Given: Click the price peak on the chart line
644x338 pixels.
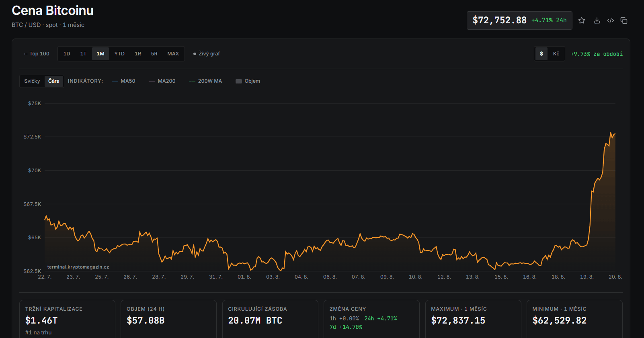Looking at the screenshot, I should click(611, 133).
